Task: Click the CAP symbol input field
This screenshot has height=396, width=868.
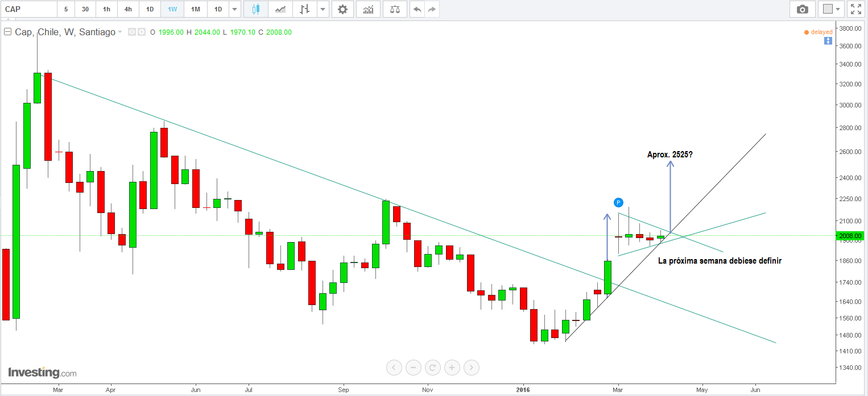Action: 28,9
